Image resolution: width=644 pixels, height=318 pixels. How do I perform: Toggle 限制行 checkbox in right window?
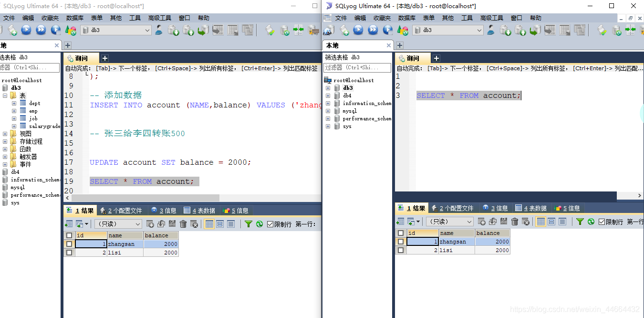pos(602,222)
